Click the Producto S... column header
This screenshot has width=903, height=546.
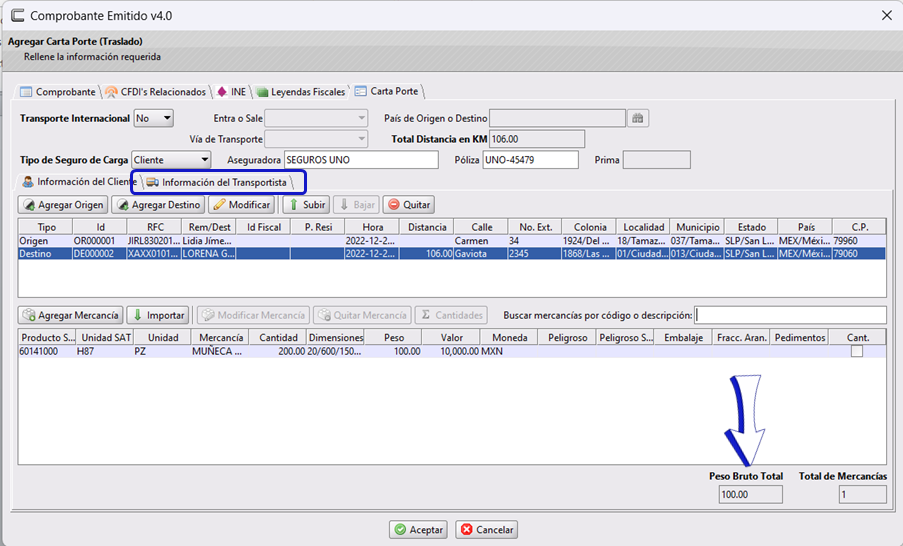47,338
